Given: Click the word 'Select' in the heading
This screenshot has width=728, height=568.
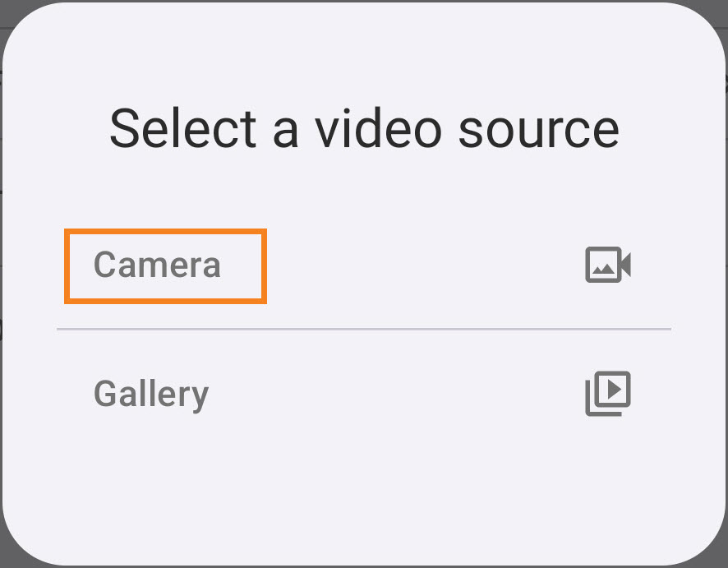Looking at the screenshot, I should click(183, 129).
